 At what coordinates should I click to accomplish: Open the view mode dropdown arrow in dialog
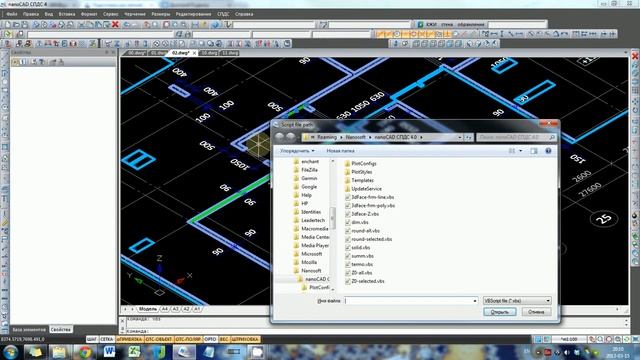coord(520,151)
